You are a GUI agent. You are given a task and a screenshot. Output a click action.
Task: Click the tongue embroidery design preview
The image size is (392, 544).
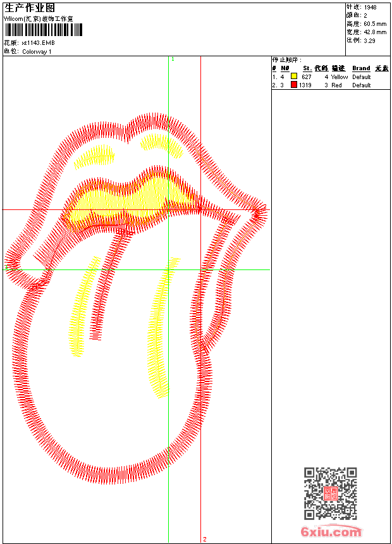coord(137,298)
